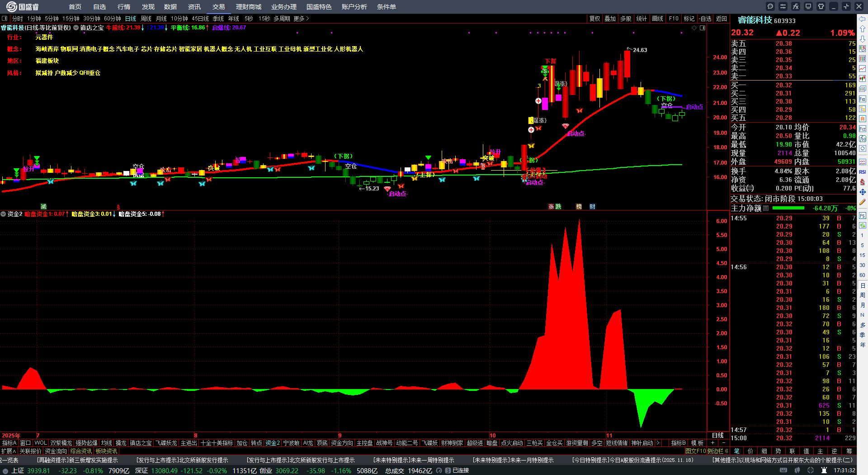Select the 日 daily period in sidebar
The image size is (868, 475).
[863, 285]
